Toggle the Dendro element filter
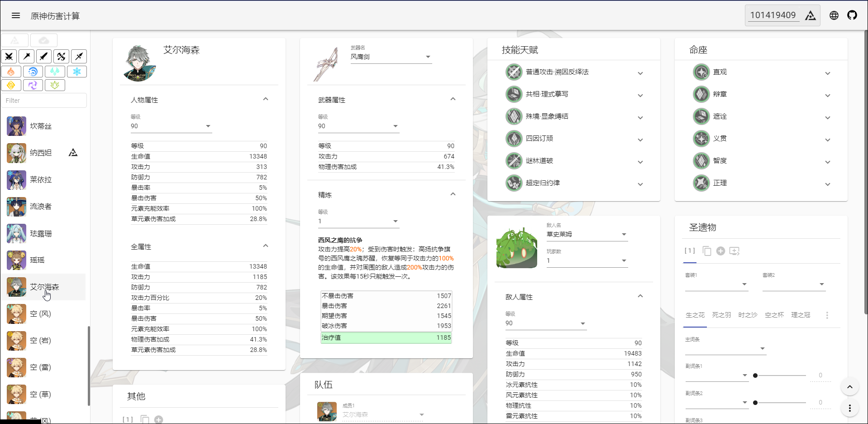Viewport: 868px width, 424px height. (55, 85)
